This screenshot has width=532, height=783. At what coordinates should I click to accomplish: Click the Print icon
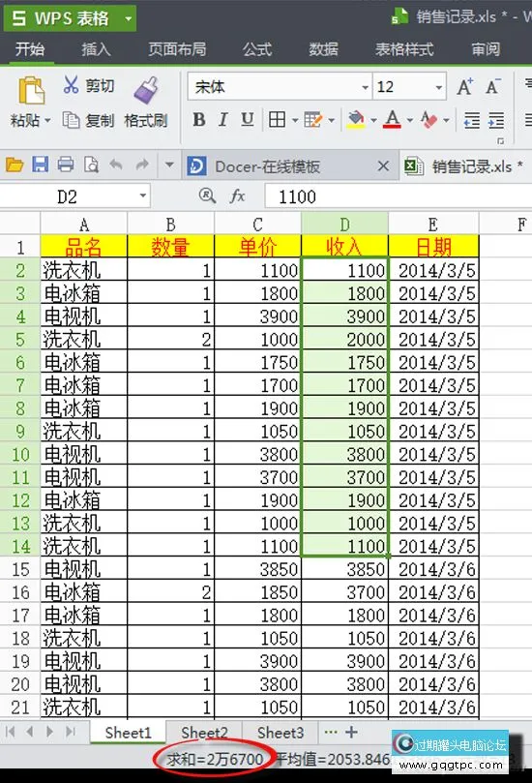66,165
